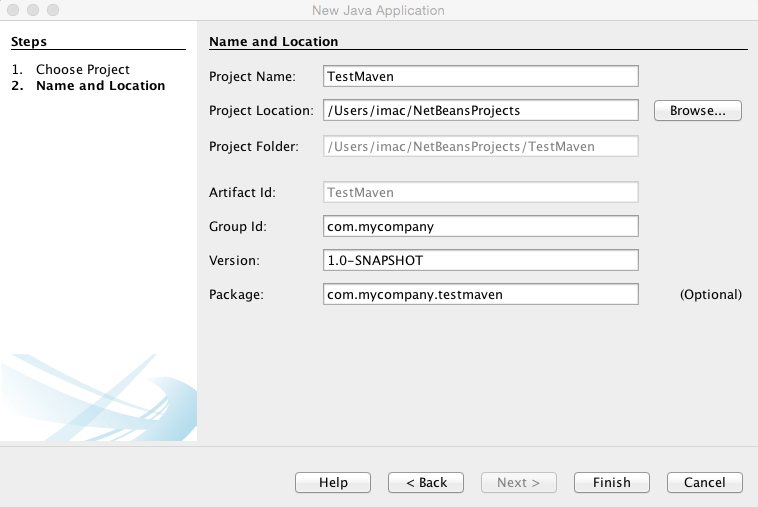Viewport: 758px width, 507px height.
Task: Open Help for this wizard
Action: [333, 482]
